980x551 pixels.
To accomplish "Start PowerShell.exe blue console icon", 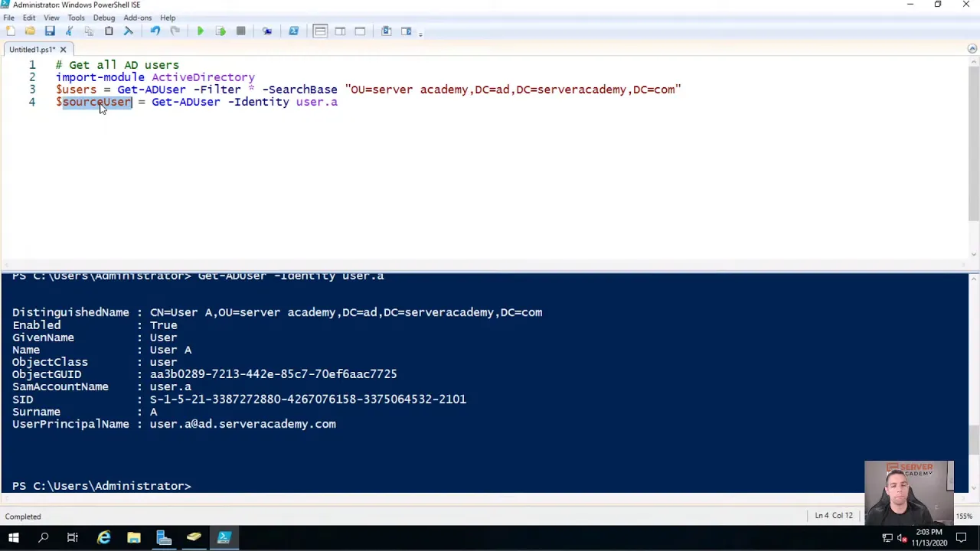I will click(293, 31).
